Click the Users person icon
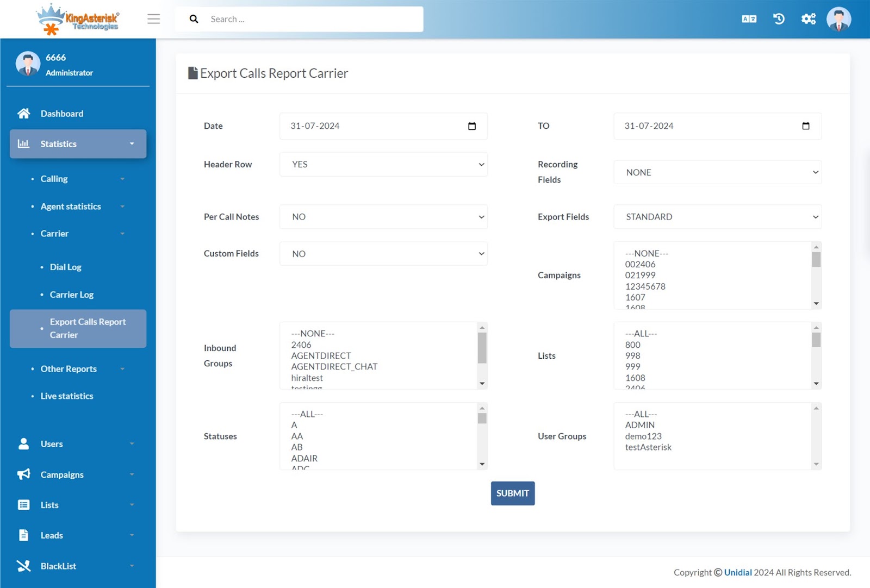This screenshot has height=588, width=870. [x=23, y=444]
